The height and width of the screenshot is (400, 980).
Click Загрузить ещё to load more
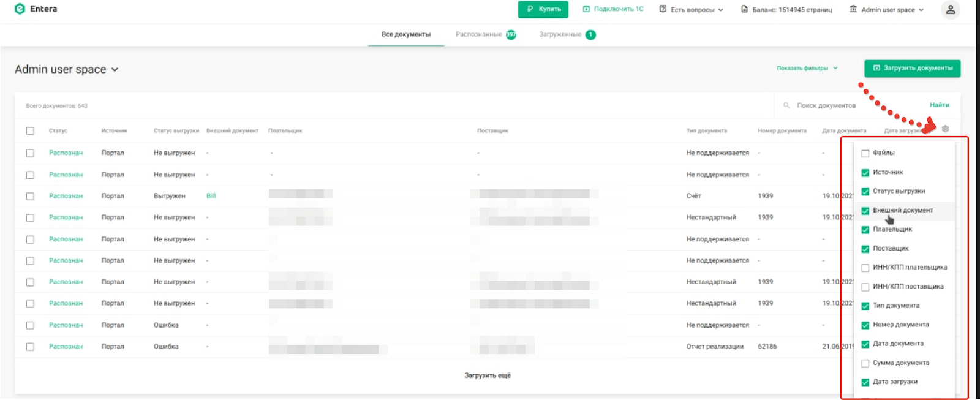tap(488, 375)
